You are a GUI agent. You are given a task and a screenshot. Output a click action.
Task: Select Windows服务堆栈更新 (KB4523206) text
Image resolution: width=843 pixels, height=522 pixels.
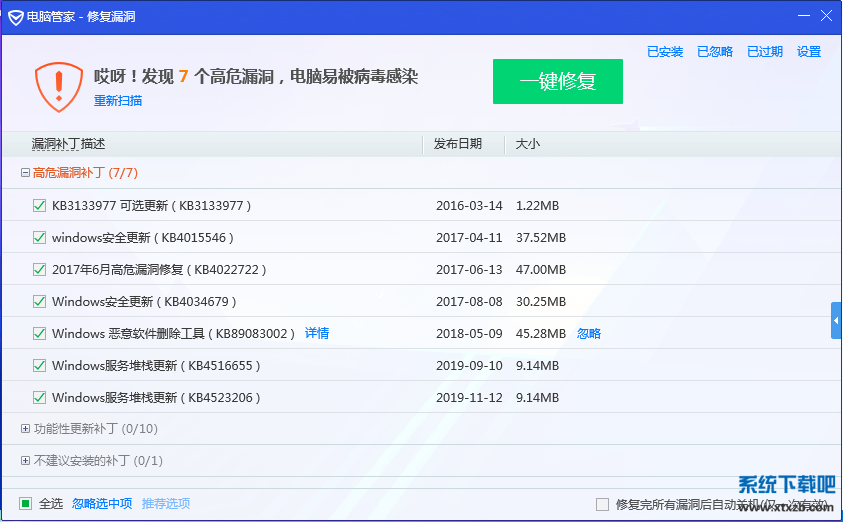click(x=156, y=398)
